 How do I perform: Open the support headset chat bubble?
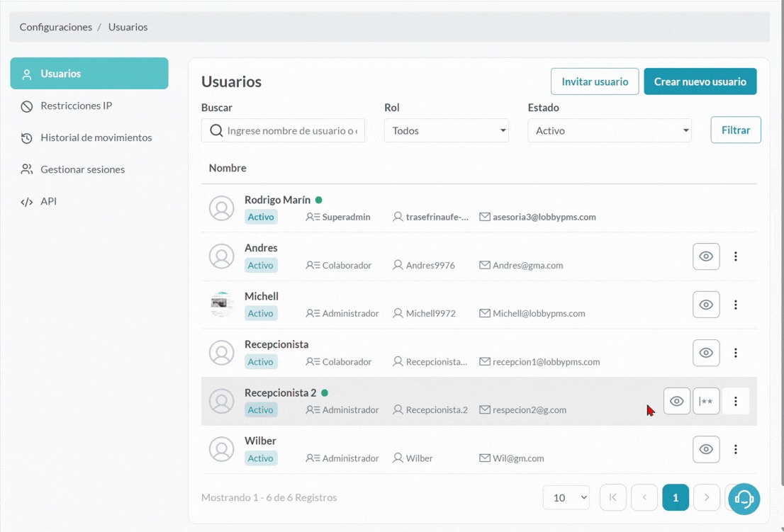click(x=744, y=499)
